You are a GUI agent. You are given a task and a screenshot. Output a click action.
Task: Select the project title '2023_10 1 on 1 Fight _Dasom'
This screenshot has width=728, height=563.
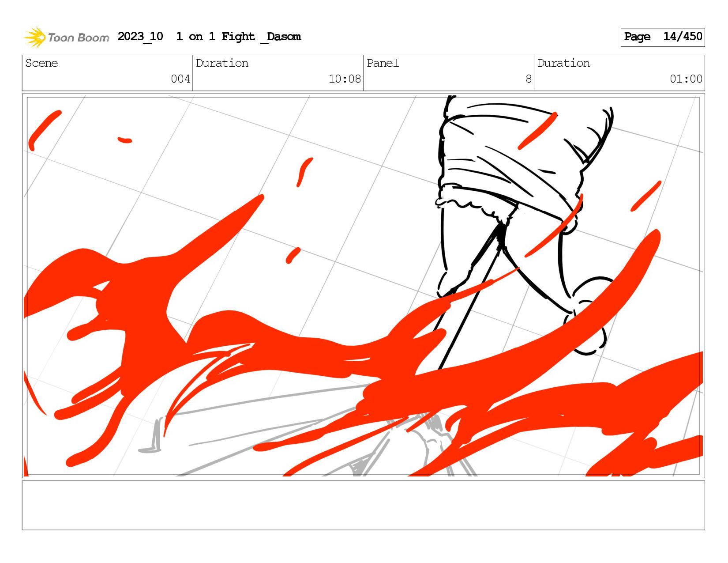(x=209, y=37)
